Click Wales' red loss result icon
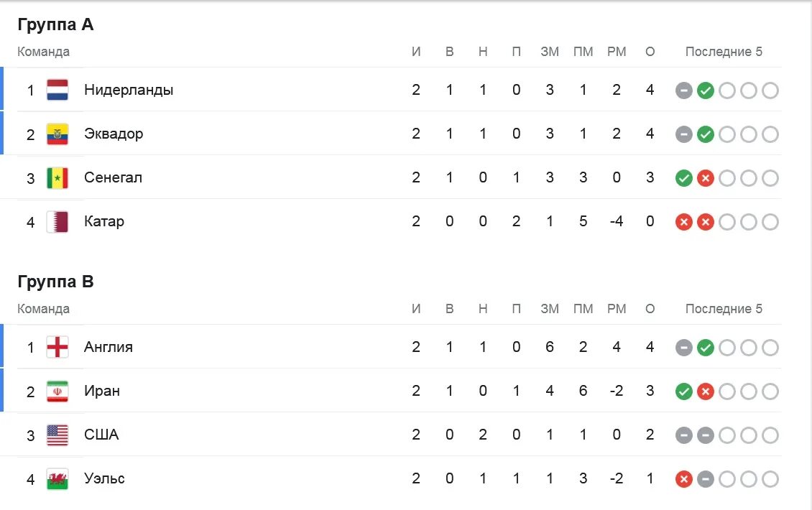The width and height of the screenshot is (812, 510). click(x=683, y=479)
